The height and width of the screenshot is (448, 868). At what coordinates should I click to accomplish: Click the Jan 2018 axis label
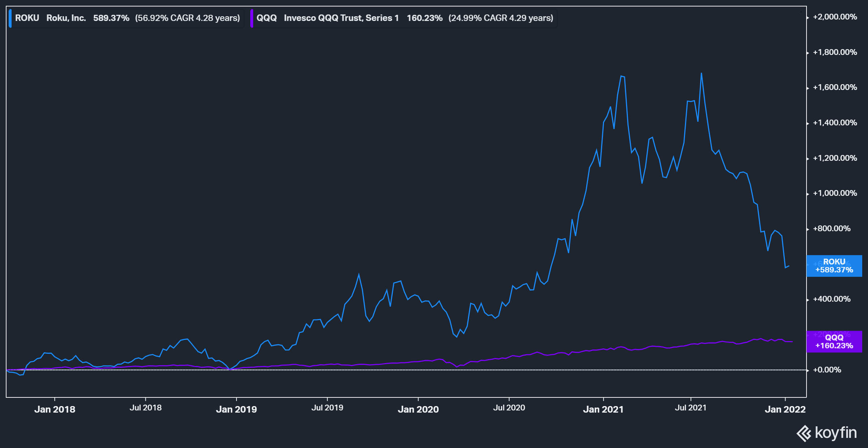point(54,409)
